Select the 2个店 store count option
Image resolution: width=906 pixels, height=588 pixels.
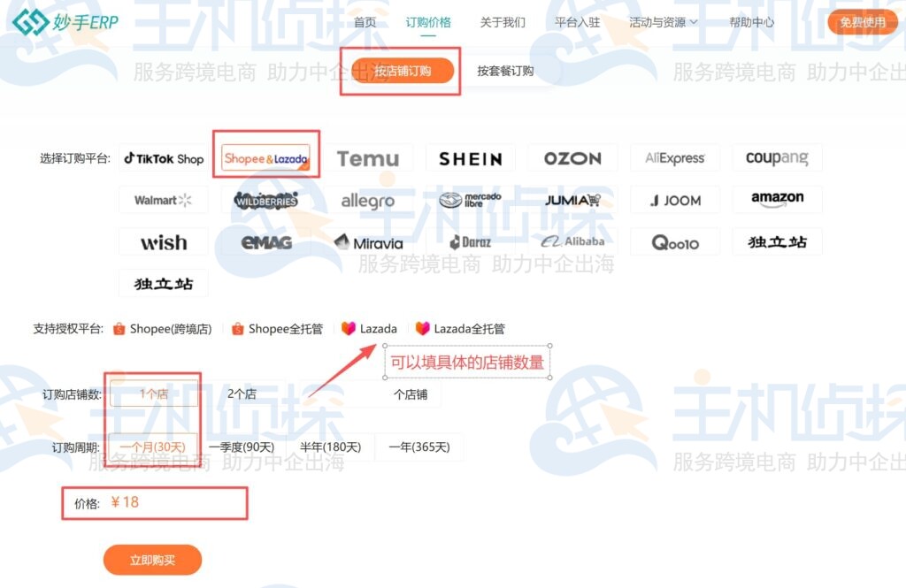[x=242, y=394]
